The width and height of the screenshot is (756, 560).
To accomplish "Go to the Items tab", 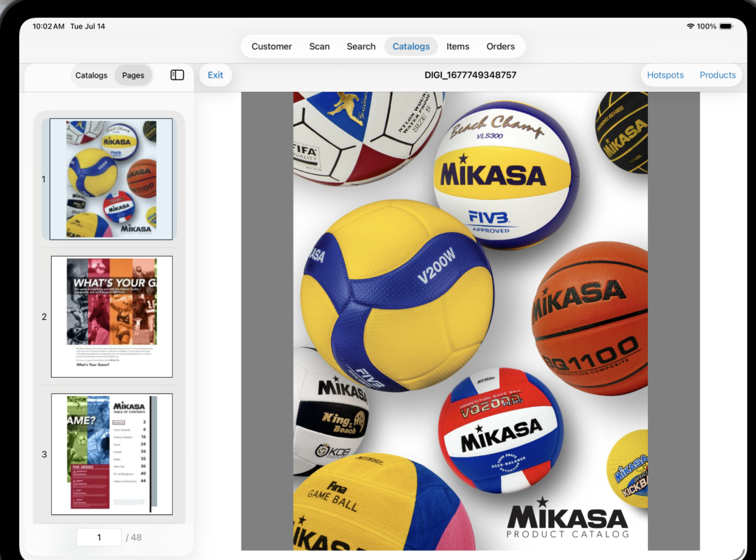I will [458, 46].
